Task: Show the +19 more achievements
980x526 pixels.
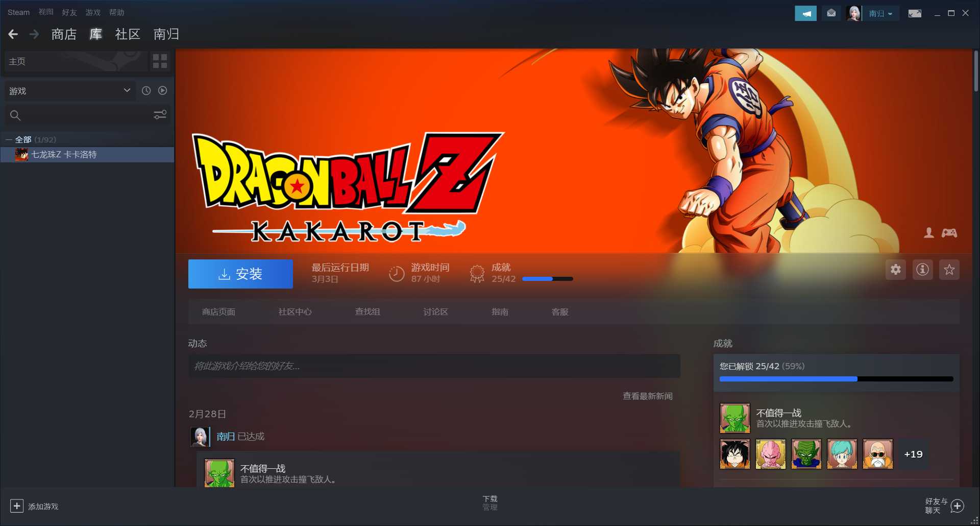Action: click(913, 453)
